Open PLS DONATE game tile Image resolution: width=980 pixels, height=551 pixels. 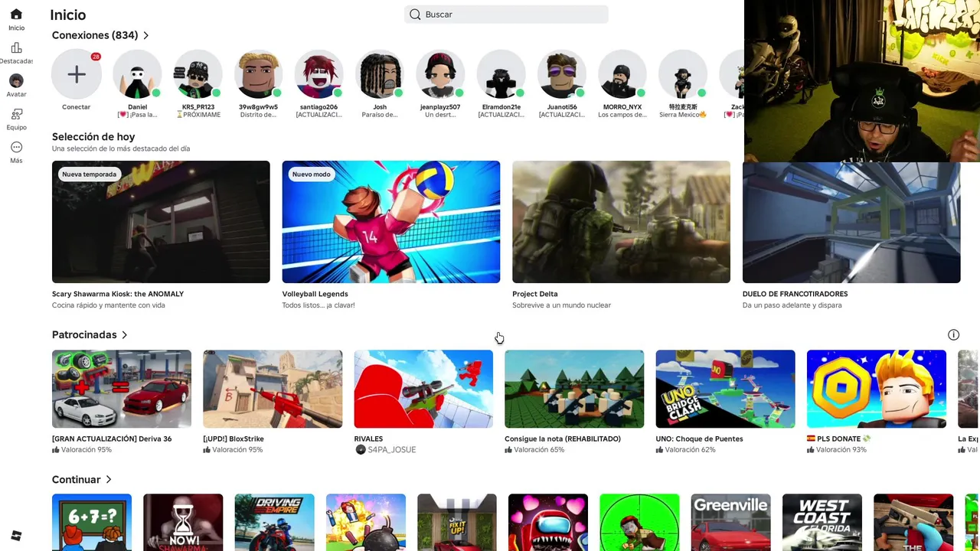point(877,389)
